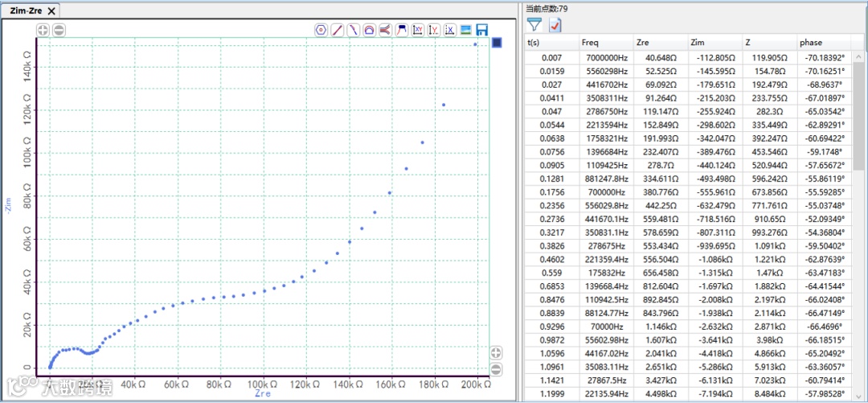The width and height of the screenshot is (868, 403).
Task: Click the blue block curve tool icon
Action: coord(402,30)
